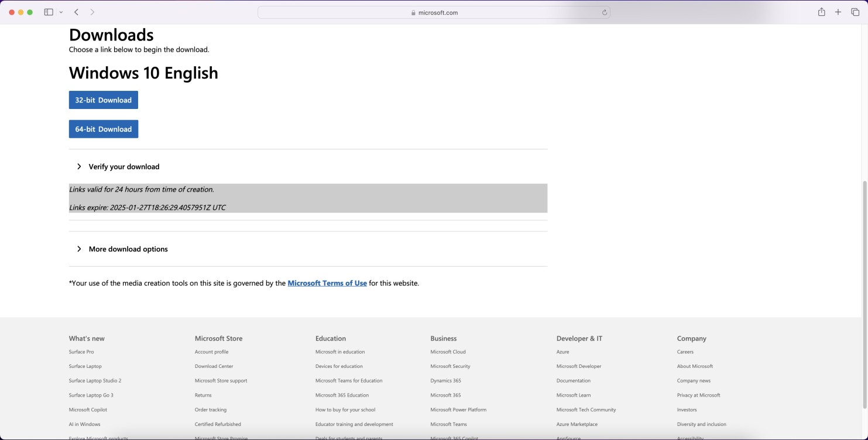Screen dimensions: 868x440
Task: Open a new tab with plus icon
Action: click(x=838, y=12)
